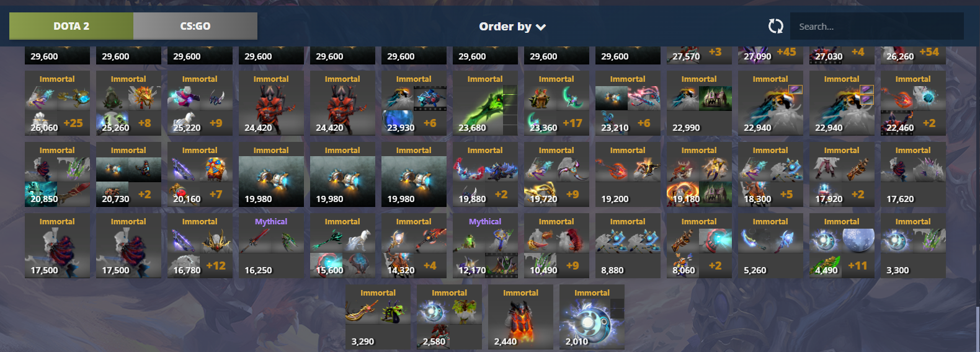Select the Immortal item priced 19,200
Viewport: 980px width, 352px height.
tap(628, 174)
